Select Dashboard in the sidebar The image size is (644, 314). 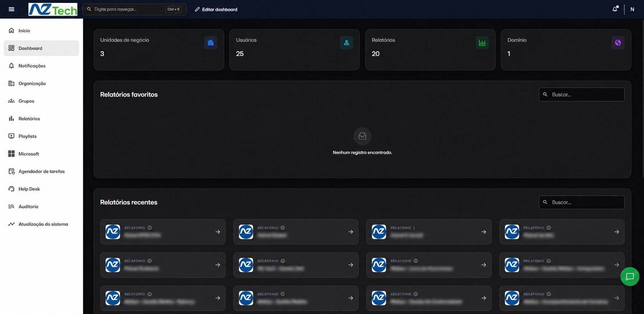[41, 48]
